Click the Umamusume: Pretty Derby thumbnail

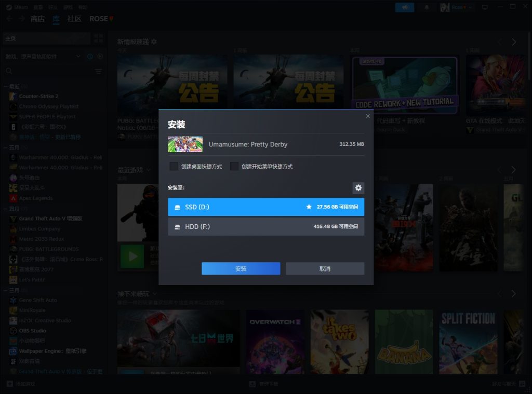(x=185, y=144)
